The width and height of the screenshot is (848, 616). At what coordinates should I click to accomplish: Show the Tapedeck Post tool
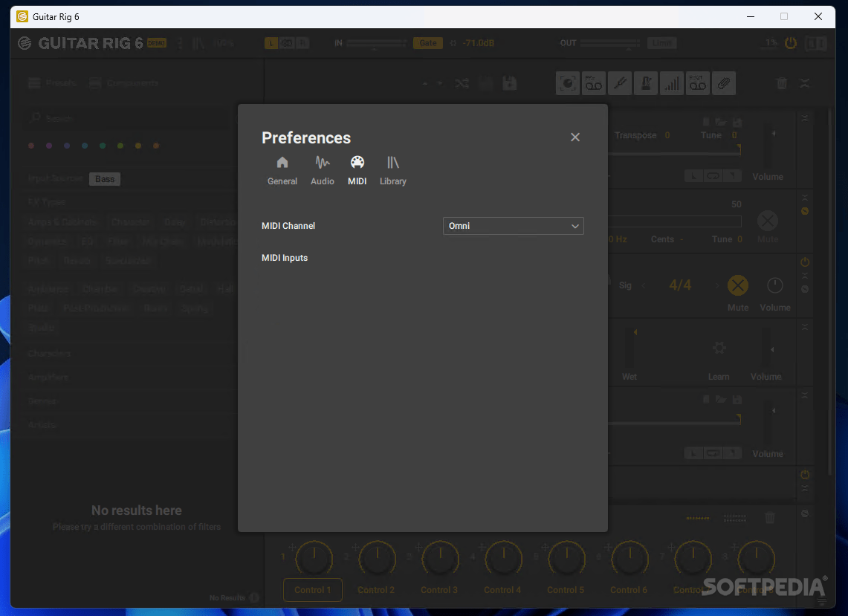pos(698,83)
